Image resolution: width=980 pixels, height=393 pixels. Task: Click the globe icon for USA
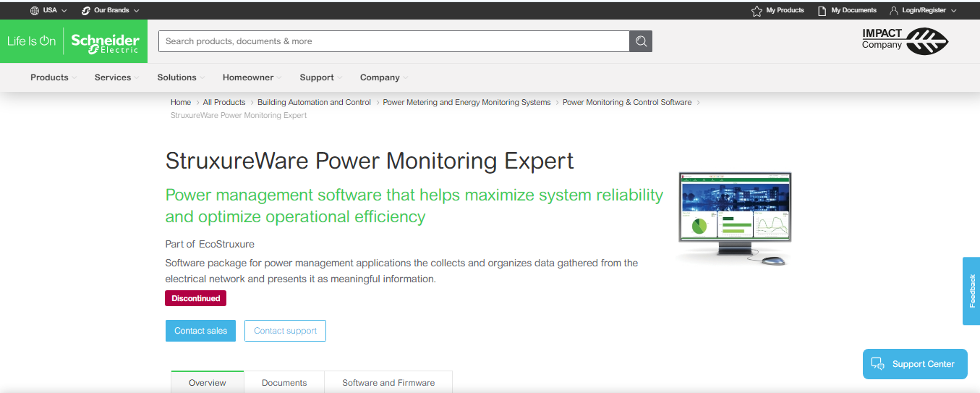pos(35,11)
